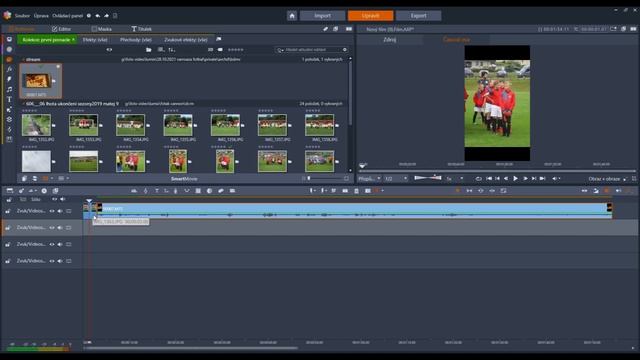Toggle visibility of first Zvuk/Video track
Image resolution: width=640 pixels, height=360 pixels.
pyautogui.click(x=52, y=211)
